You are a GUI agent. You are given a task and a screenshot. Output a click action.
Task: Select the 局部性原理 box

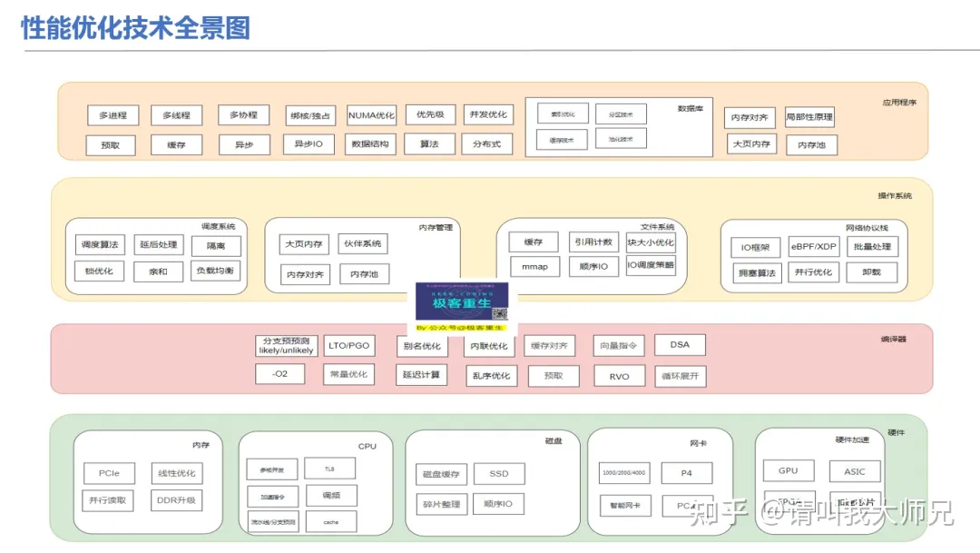808,117
